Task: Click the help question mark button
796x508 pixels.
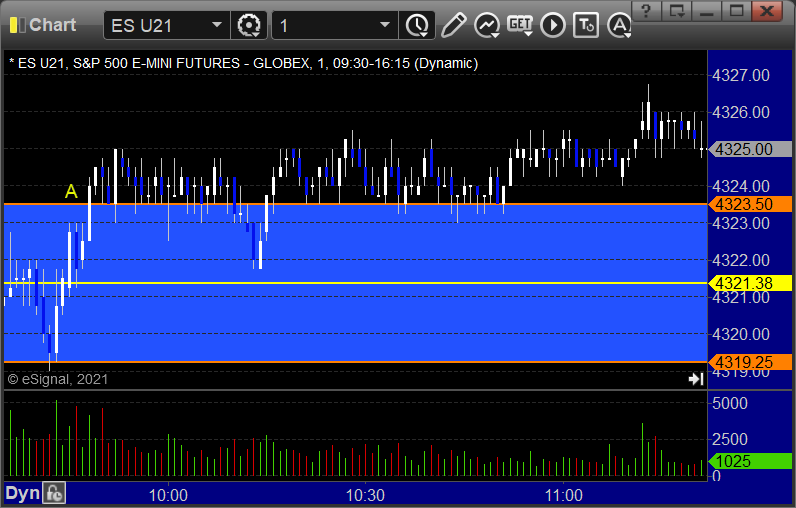Action: pos(646,11)
